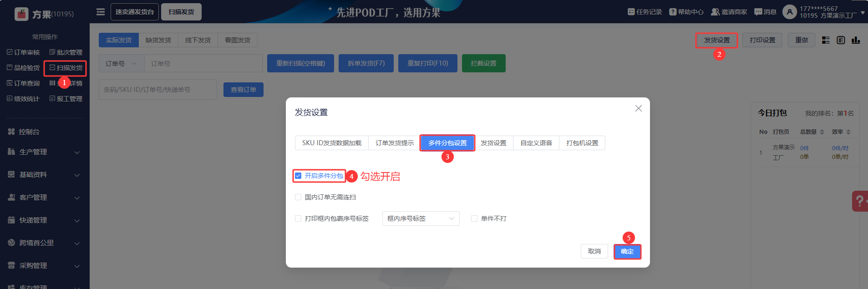Expand 跨境首公里 menu

(x=45, y=243)
